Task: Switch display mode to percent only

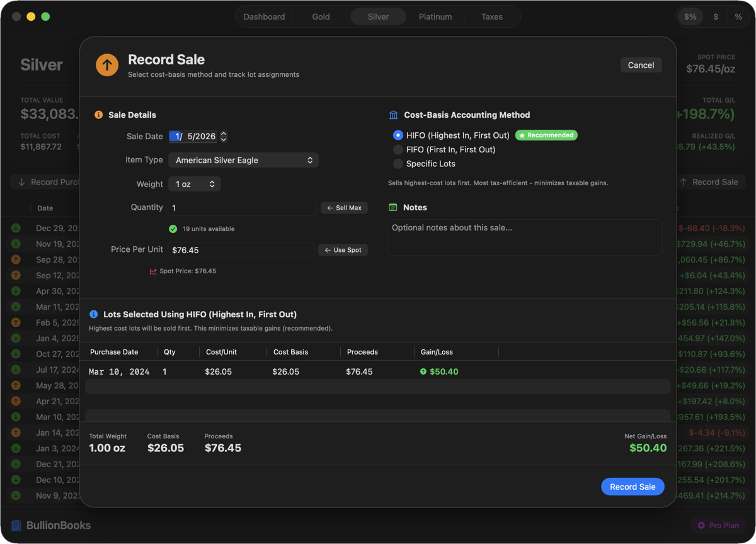Action: (738, 17)
